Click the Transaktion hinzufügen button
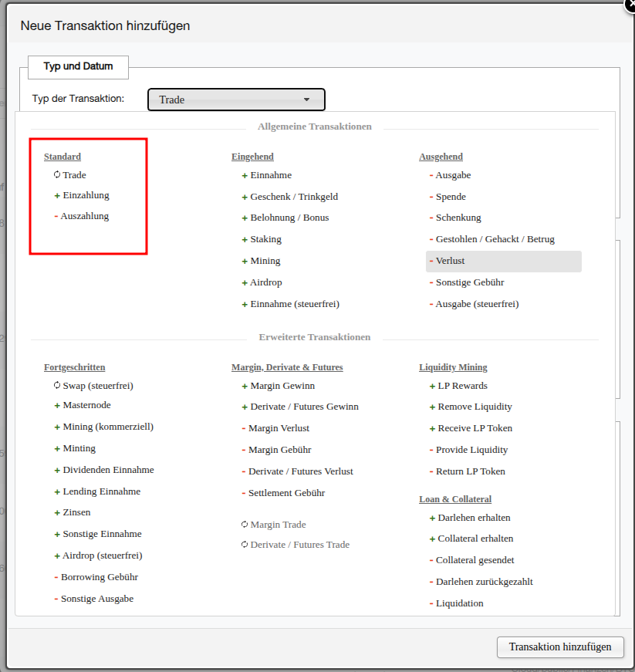The width and height of the screenshot is (635, 672). tap(560, 647)
